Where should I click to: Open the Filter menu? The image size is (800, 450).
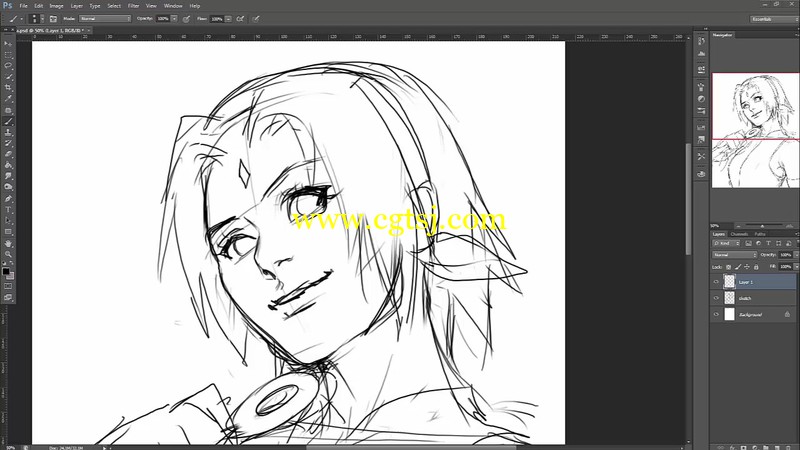point(133,6)
